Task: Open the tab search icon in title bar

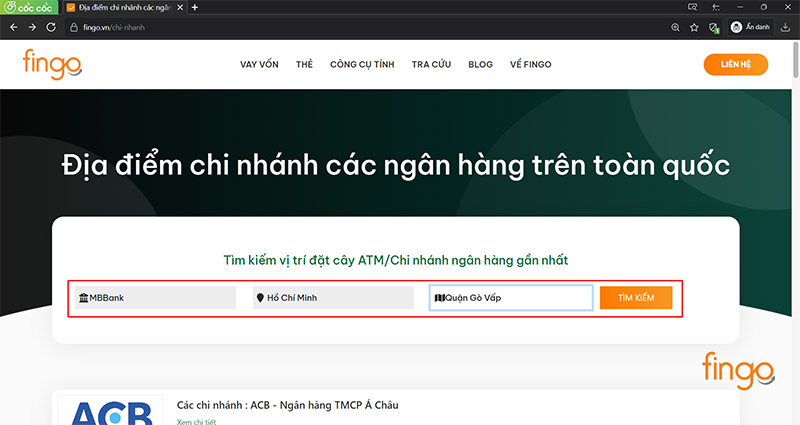Action: (x=716, y=7)
